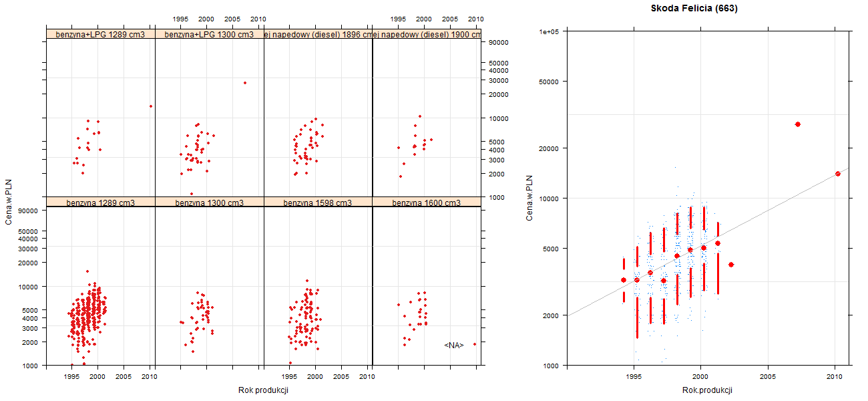Click the lone 2010 point in the benzyna+LPG 1289 panel
This screenshot has width=868, height=401.
point(151,106)
